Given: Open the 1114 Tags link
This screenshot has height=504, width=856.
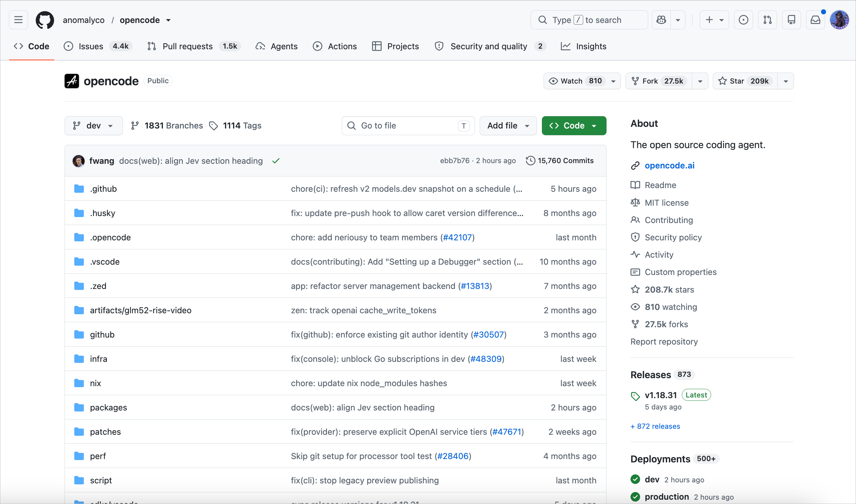Looking at the screenshot, I should click(x=235, y=126).
